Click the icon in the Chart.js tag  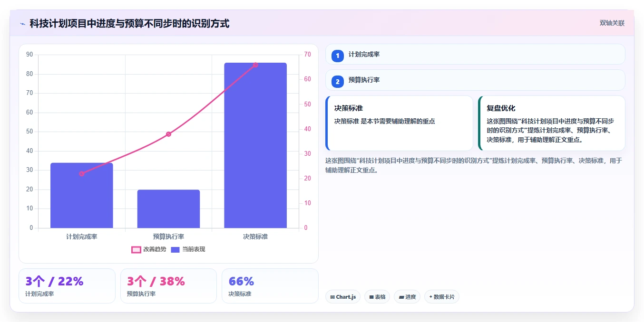(x=332, y=297)
